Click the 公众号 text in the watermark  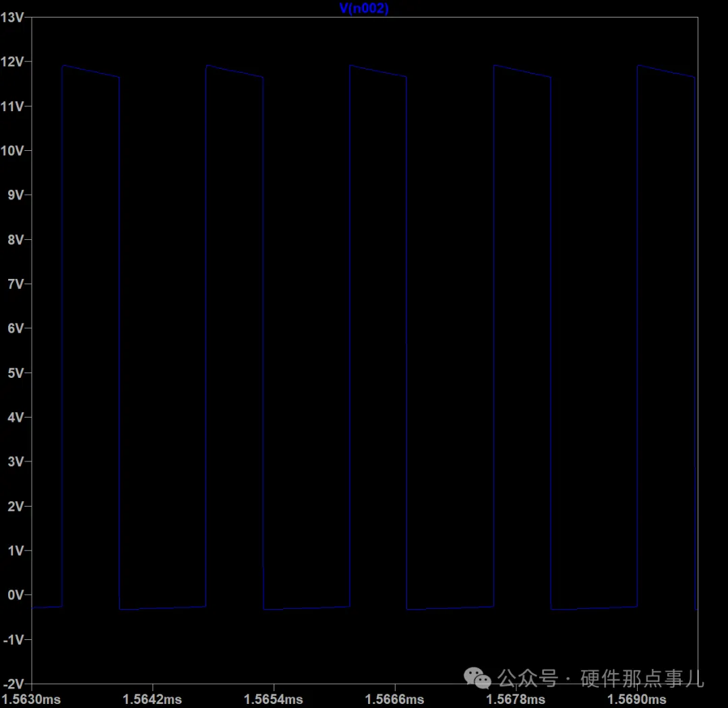[x=528, y=678]
